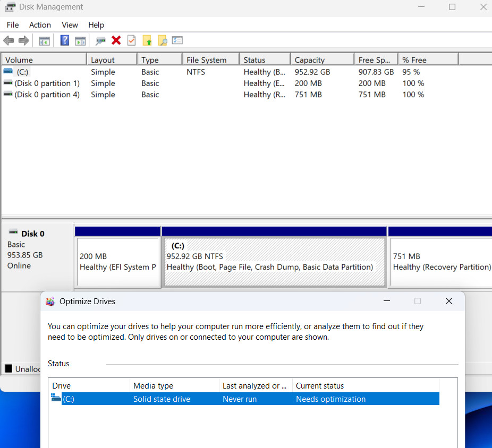Select the (C:) row in Optimize Drives
492x448 pixels.
point(244,399)
